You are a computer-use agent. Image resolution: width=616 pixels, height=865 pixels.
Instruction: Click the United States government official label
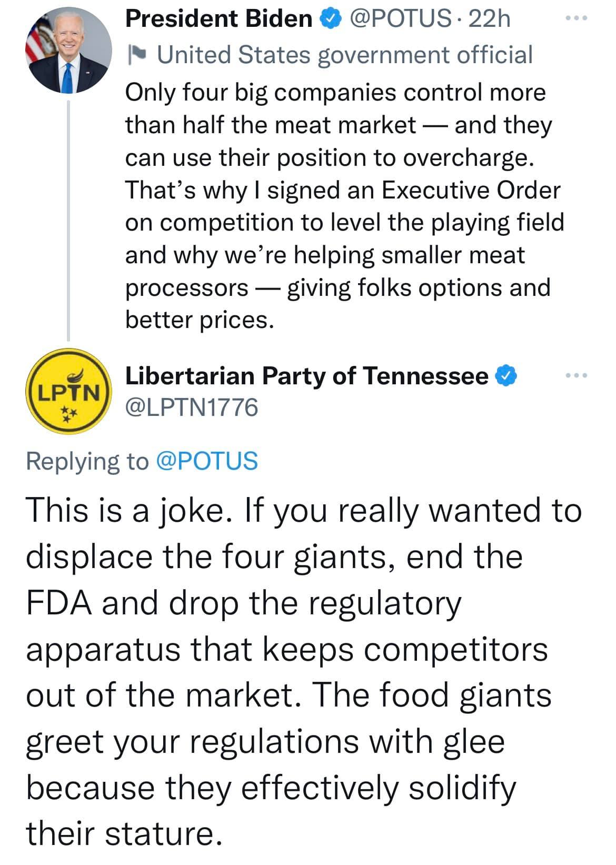tap(345, 55)
